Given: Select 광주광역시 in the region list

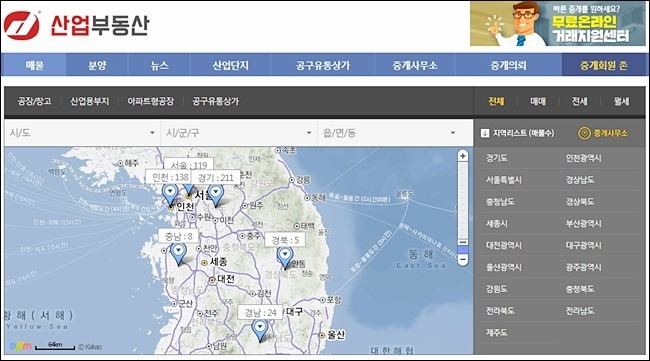Looking at the screenshot, I should click(583, 267).
